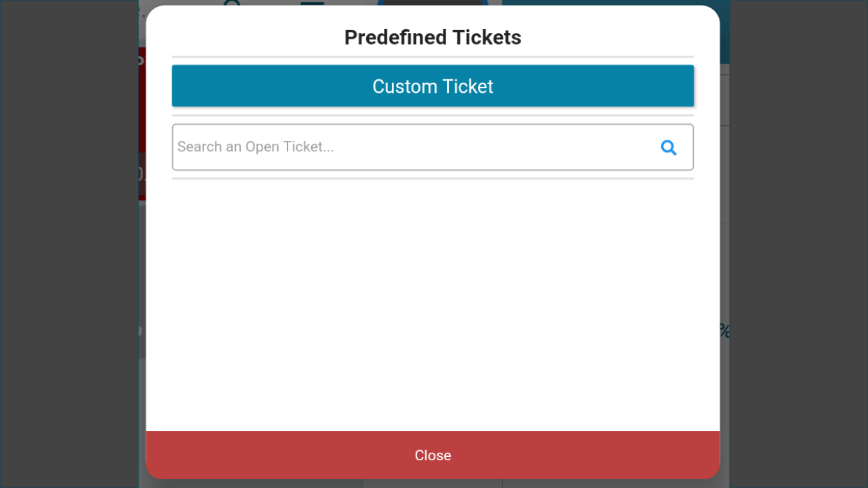Click the percent symbol at dialog's right edge
The image size is (868, 488).
(725, 331)
